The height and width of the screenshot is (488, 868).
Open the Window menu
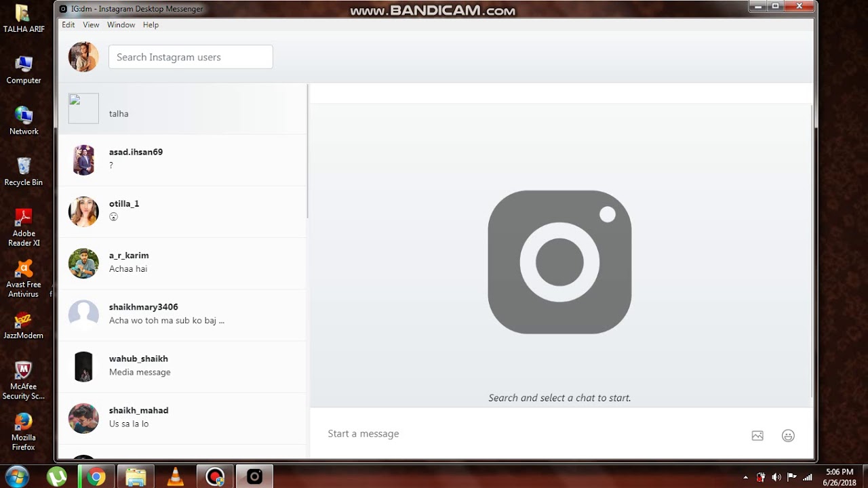click(x=121, y=25)
